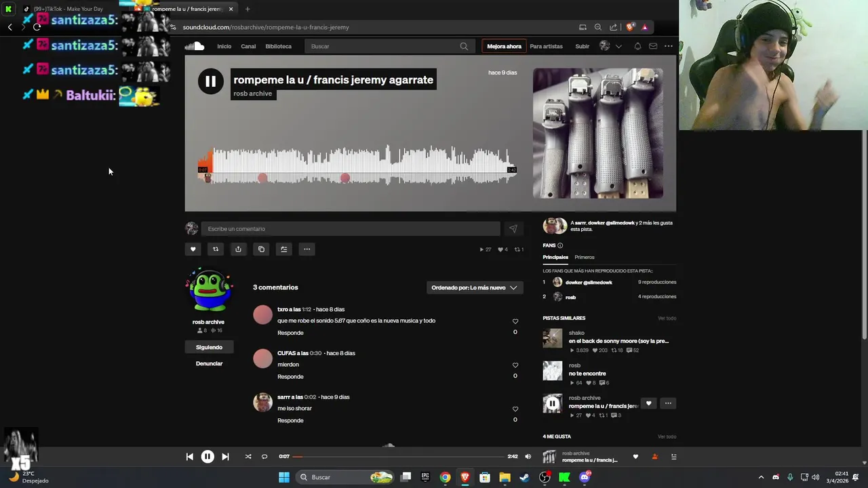The width and height of the screenshot is (868, 488).
Task: Type in the Escribe un comentario field
Action: [x=351, y=228]
